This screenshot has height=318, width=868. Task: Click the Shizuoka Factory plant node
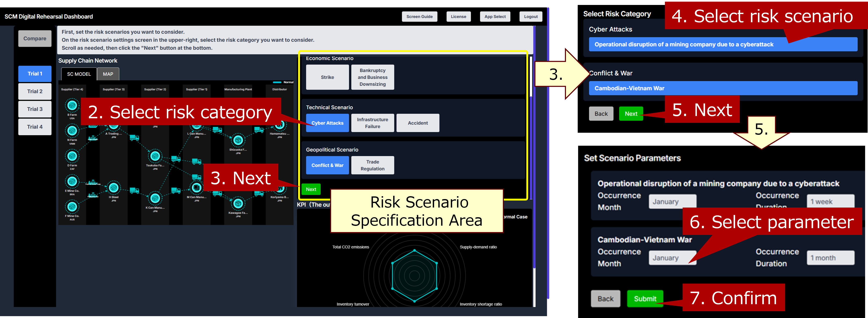coord(238,140)
